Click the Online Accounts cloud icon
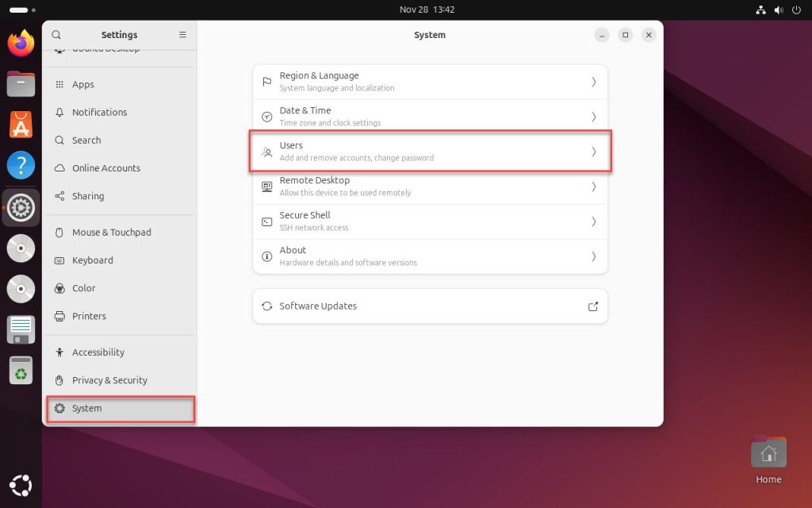Viewport: 812px width, 508px height. pyautogui.click(x=59, y=168)
